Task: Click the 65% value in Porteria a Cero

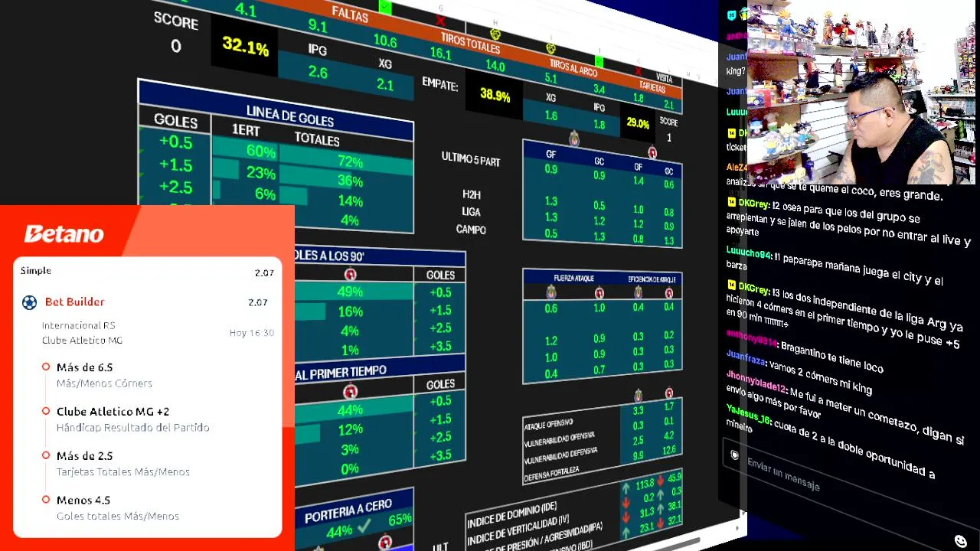Action: click(400, 520)
